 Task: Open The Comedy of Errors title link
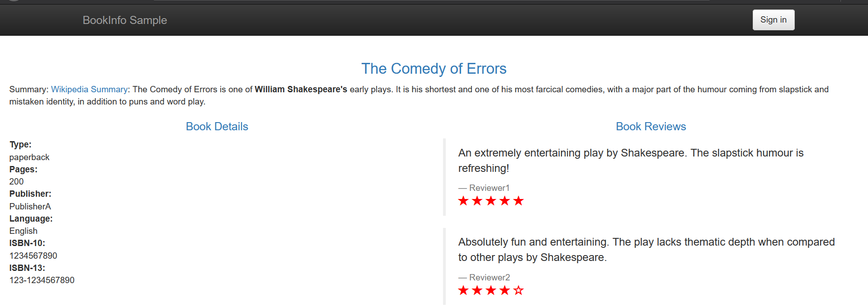pyautogui.click(x=434, y=69)
